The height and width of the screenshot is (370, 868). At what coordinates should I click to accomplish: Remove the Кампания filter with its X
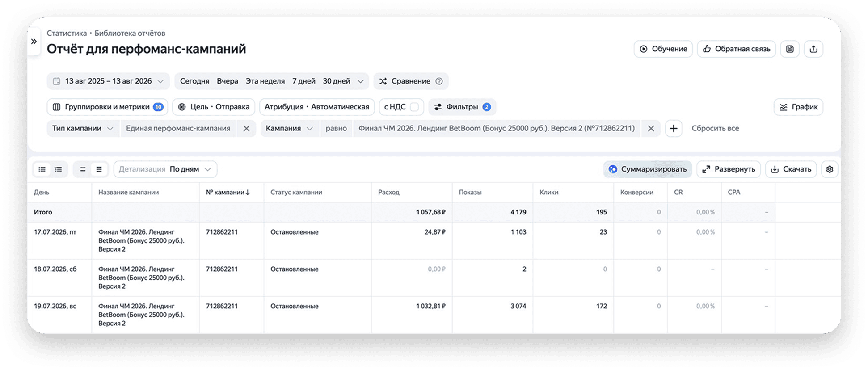pos(651,129)
